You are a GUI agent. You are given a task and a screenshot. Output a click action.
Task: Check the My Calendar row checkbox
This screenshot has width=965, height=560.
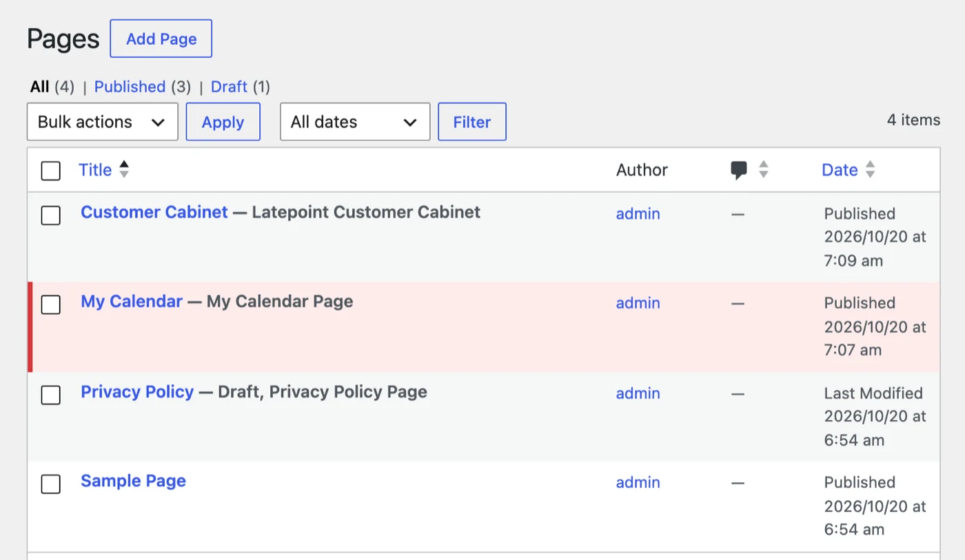point(50,304)
